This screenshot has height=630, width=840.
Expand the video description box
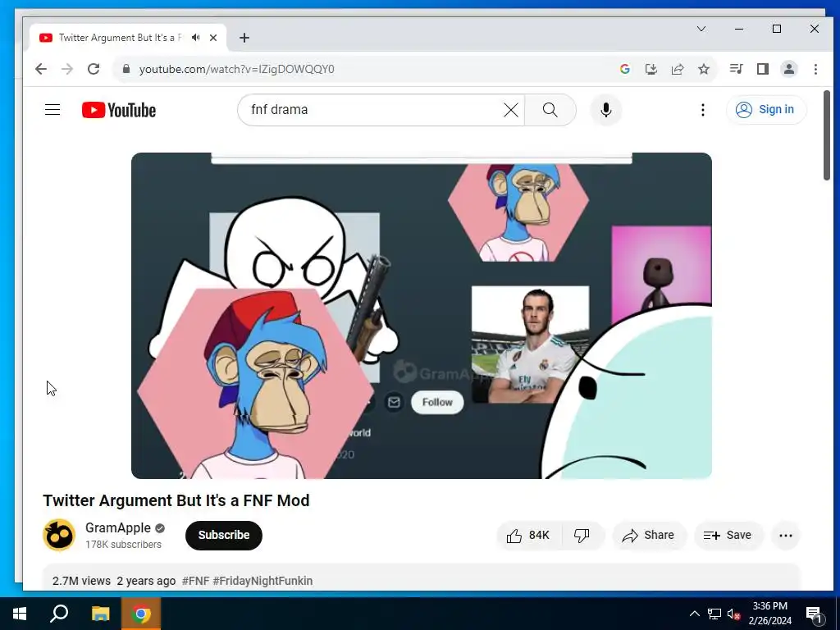(x=421, y=577)
